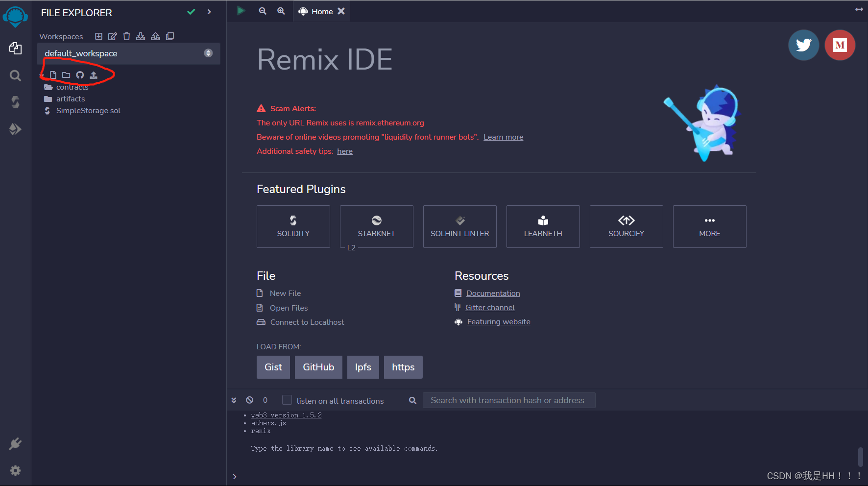Enable listen on all transactions checkbox
Viewport: 868px width, 486px height.
287,400
